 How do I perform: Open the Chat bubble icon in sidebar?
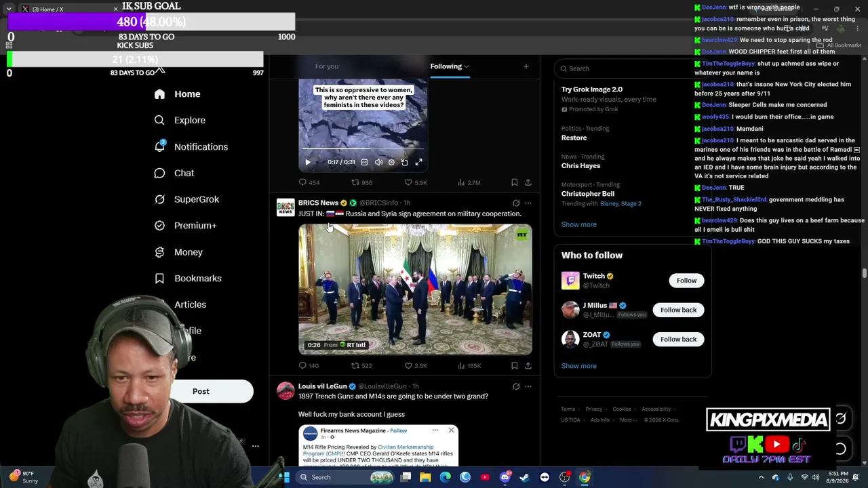(159, 173)
